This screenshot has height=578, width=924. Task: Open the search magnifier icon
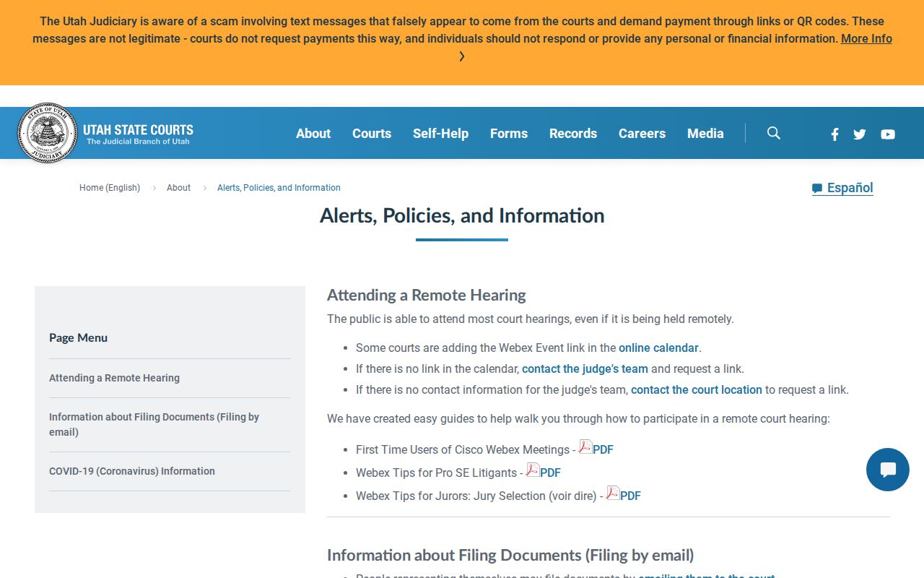(x=774, y=133)
